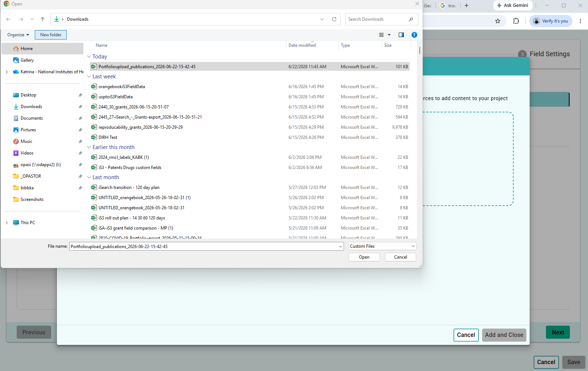Viewport: 588px width, 371px height.
Task: Click the Next button on the page
Action: point(558,332)
